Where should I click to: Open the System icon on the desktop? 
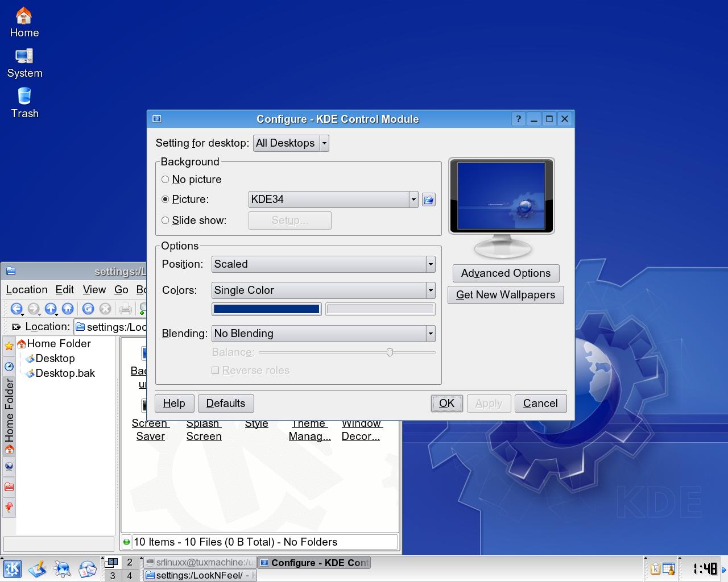click(24, 63)
